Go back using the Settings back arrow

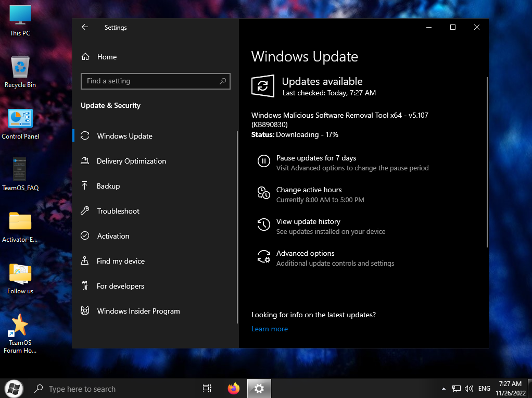coord(85,28)
